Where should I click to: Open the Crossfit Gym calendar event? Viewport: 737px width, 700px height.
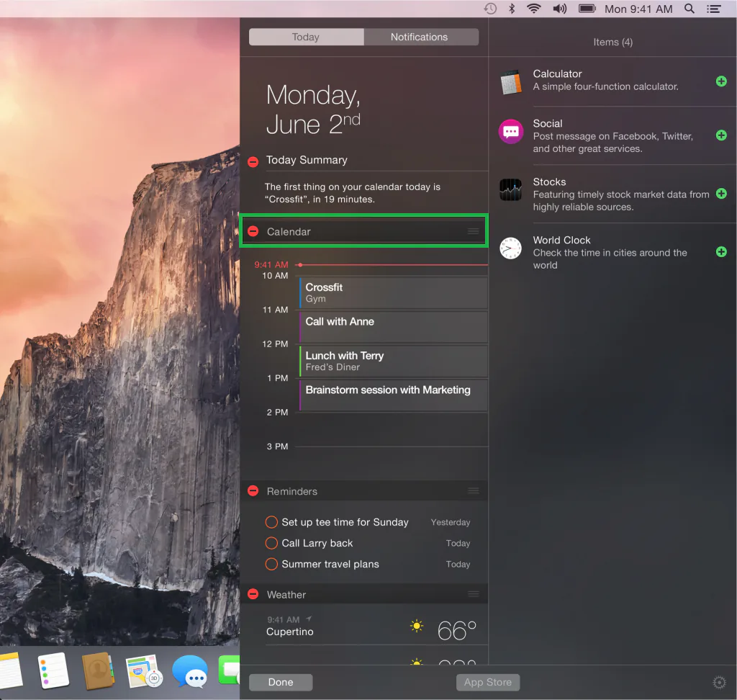tap(394, 292)
